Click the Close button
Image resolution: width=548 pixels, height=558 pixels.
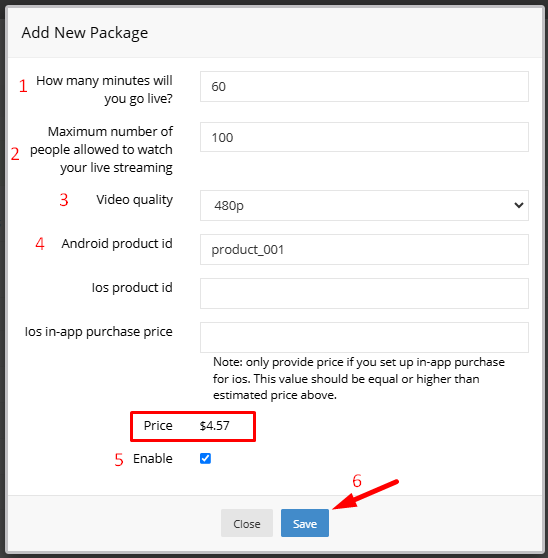pos(247,523)
